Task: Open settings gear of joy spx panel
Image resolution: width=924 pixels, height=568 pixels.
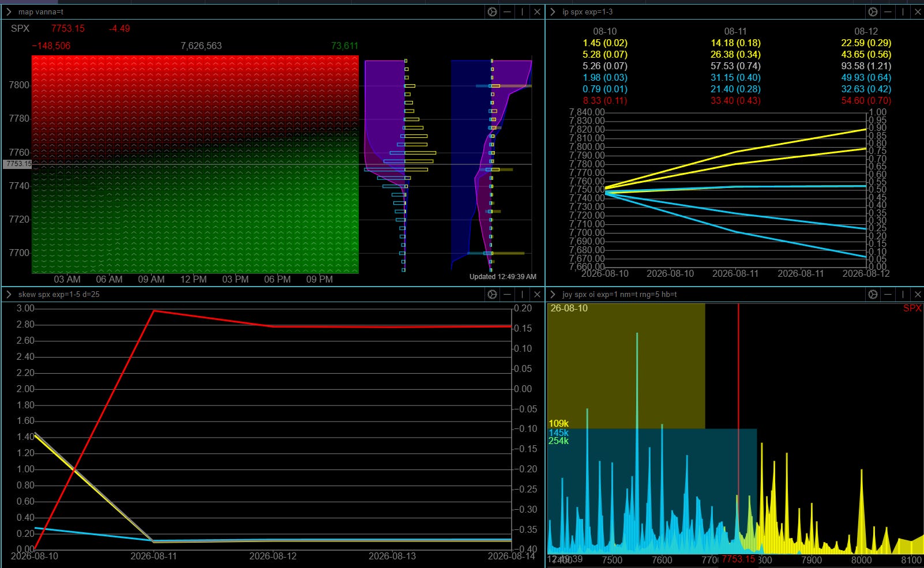Action: 873,294
